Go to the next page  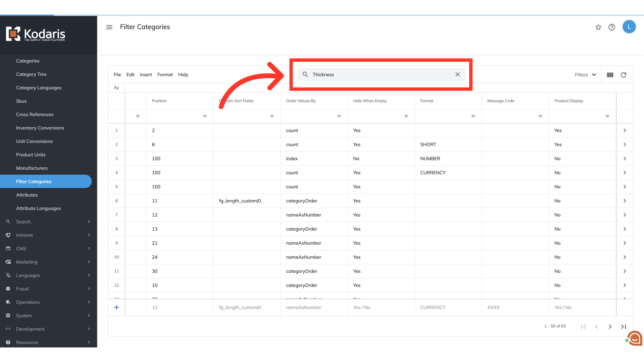(x=610, y=326)
